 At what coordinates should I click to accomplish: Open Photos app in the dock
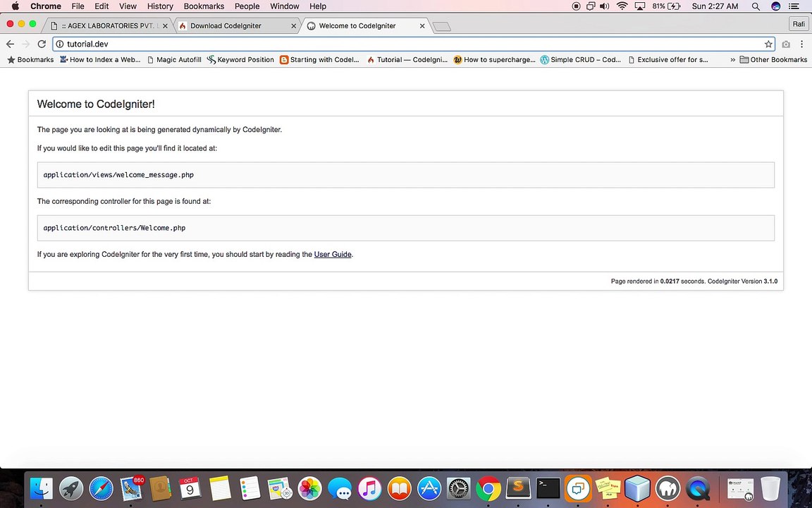(x=309, y=488)
